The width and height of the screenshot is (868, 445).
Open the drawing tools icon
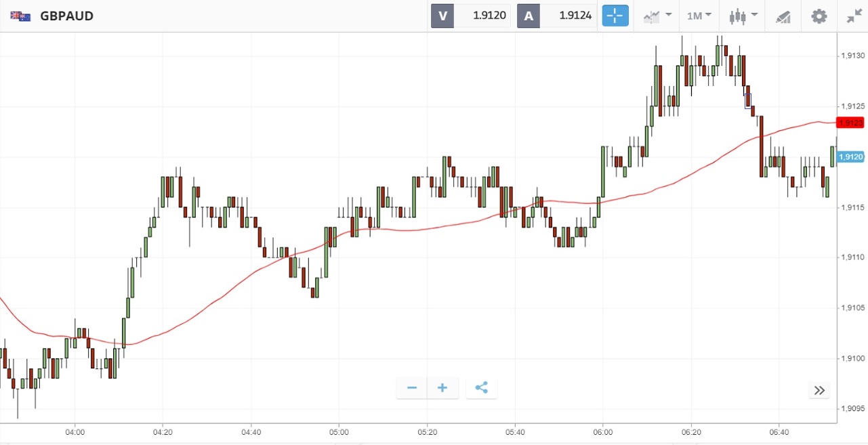[783, 16]
